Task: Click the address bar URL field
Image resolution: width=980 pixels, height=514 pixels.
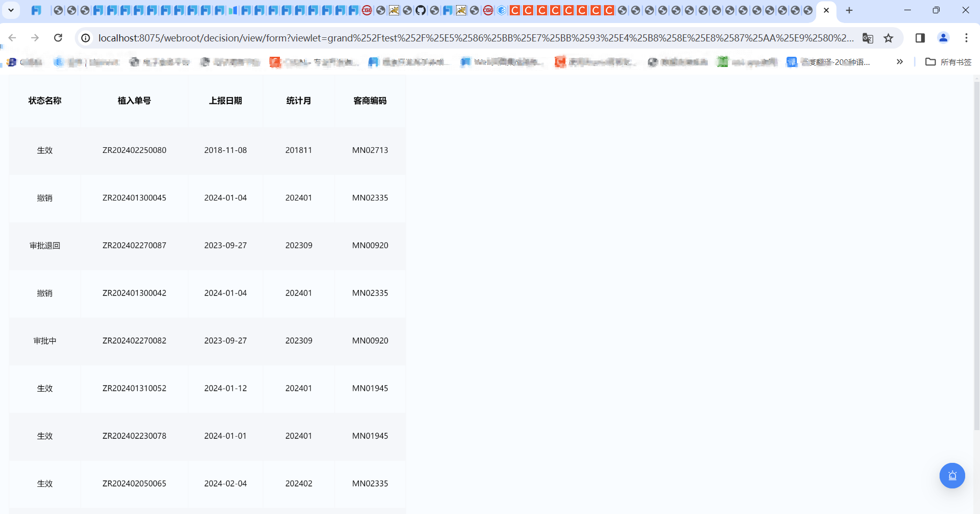Action: pyautogui.click(x=476, y=38)
